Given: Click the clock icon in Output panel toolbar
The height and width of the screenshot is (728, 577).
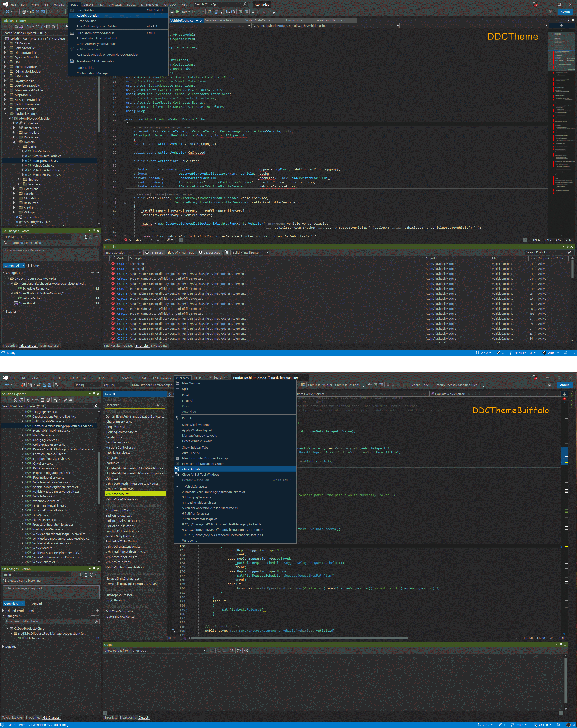Looking at the screenshot, I should coord(246,651).
